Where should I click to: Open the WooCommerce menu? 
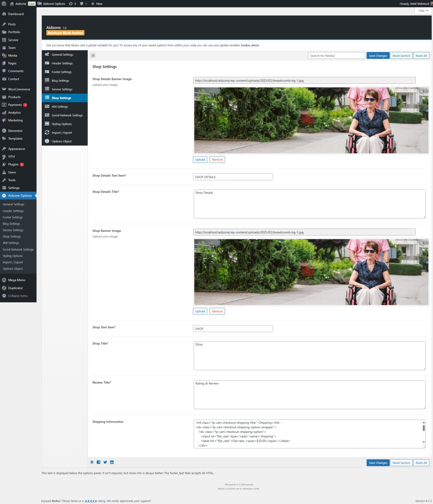[19, 89]
